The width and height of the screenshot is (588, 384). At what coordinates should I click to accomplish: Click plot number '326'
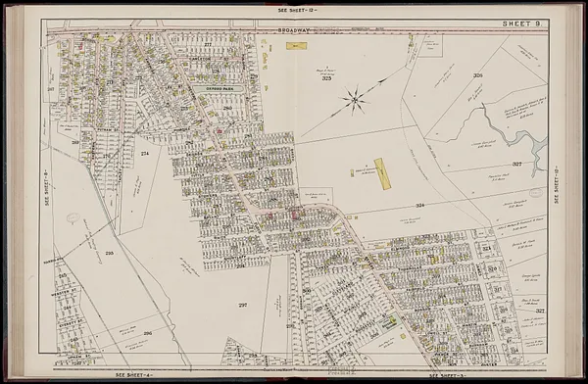tap(477, 75)
